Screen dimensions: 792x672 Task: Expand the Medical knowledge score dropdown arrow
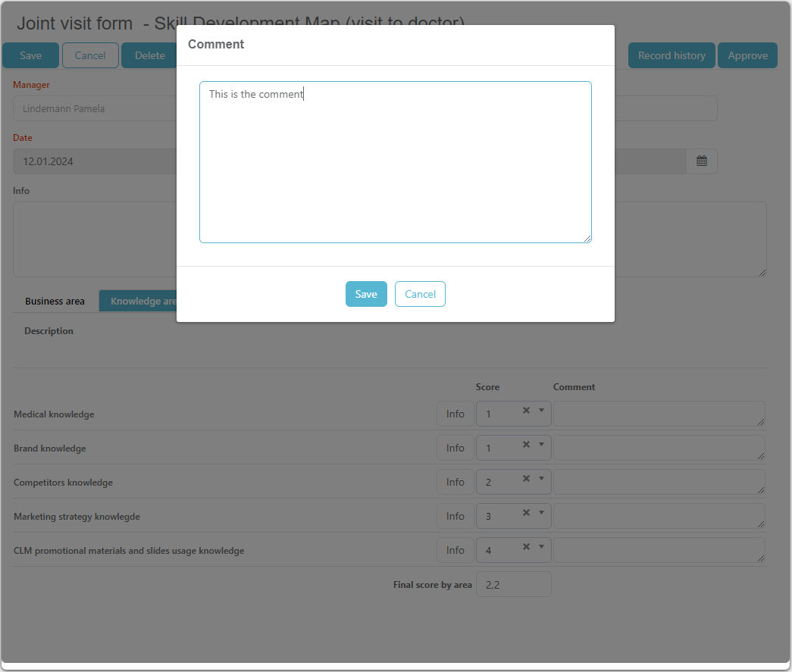point(541,411)
